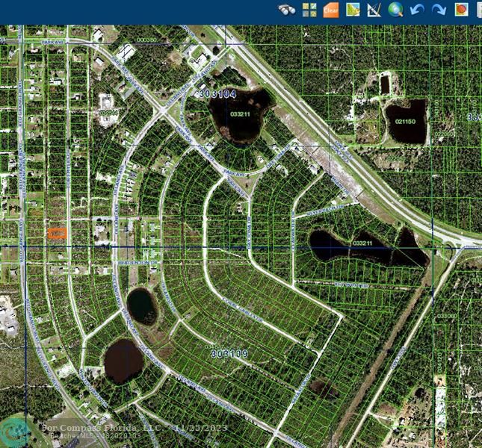The width and height of the screenshot is (482, 448).
Task: Click the parcel label 000380
Action: (x=147, y=40)
